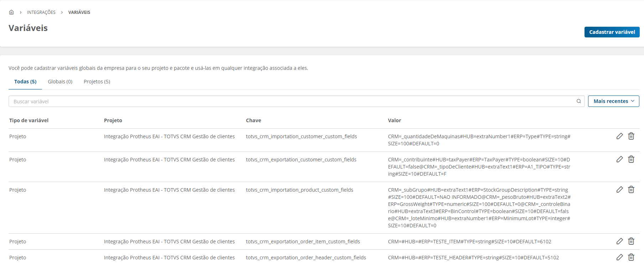
Task: Click the search magnifier icon
Action: click(x=579, y=101)
